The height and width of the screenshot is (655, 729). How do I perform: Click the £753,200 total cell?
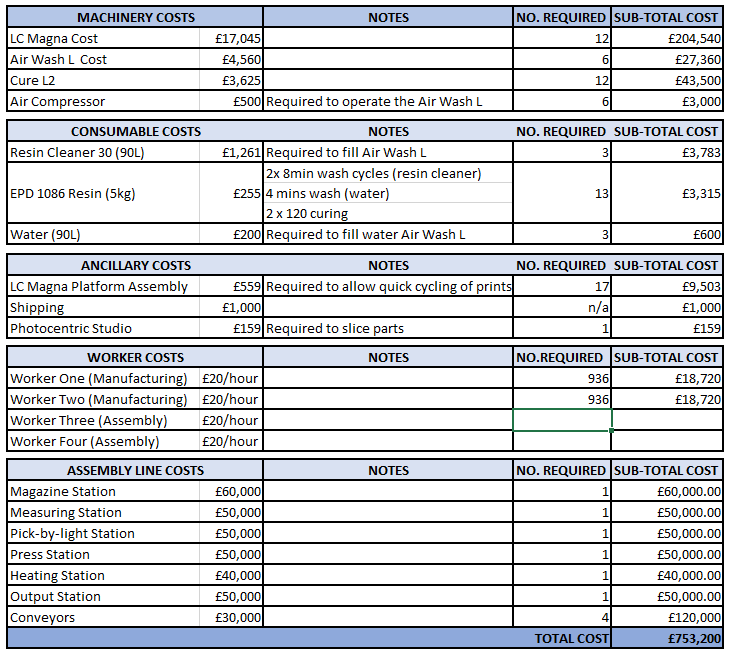coord(667,638)
